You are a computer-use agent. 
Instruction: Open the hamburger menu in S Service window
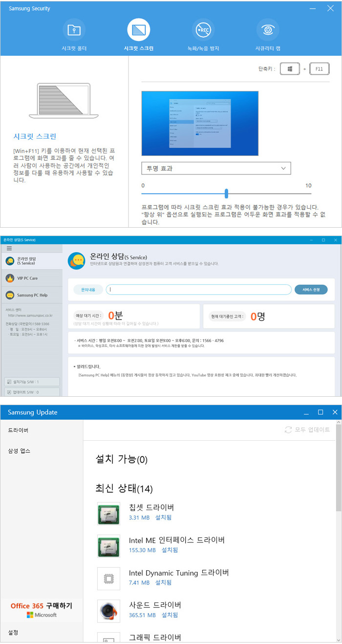[9, 248]
